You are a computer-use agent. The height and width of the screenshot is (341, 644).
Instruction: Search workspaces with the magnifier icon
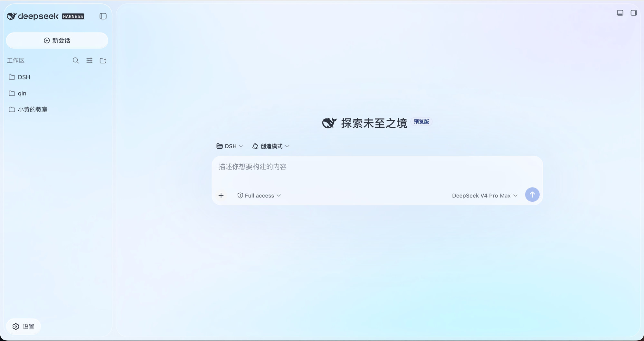76,60
